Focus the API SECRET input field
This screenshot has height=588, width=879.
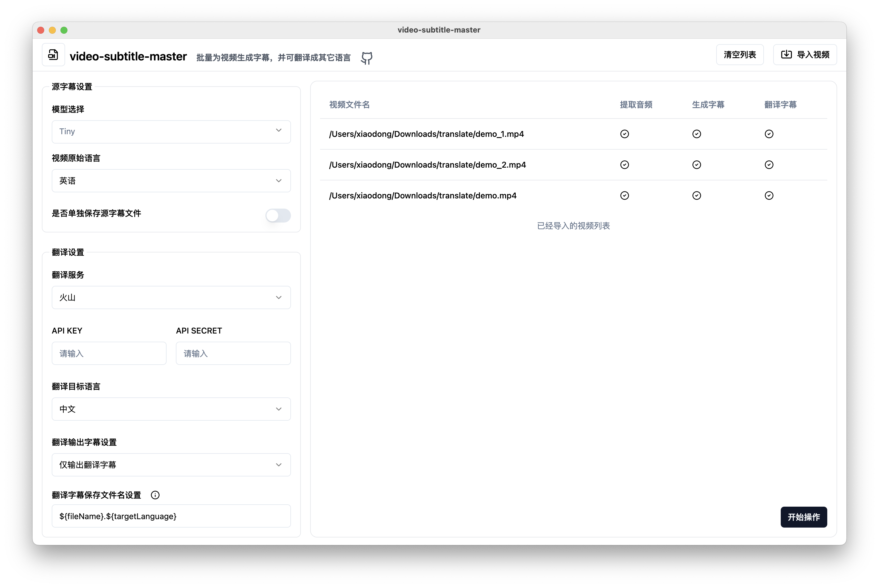coord(233,353)
